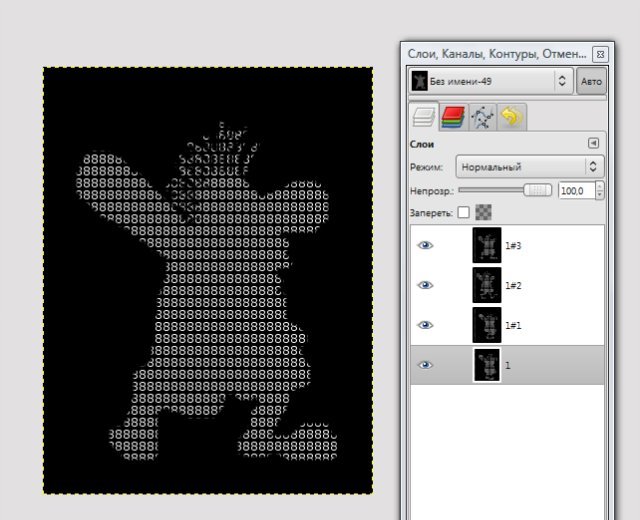
Task: Click the image thumbnail in the image selector
Action: (419, 81)
